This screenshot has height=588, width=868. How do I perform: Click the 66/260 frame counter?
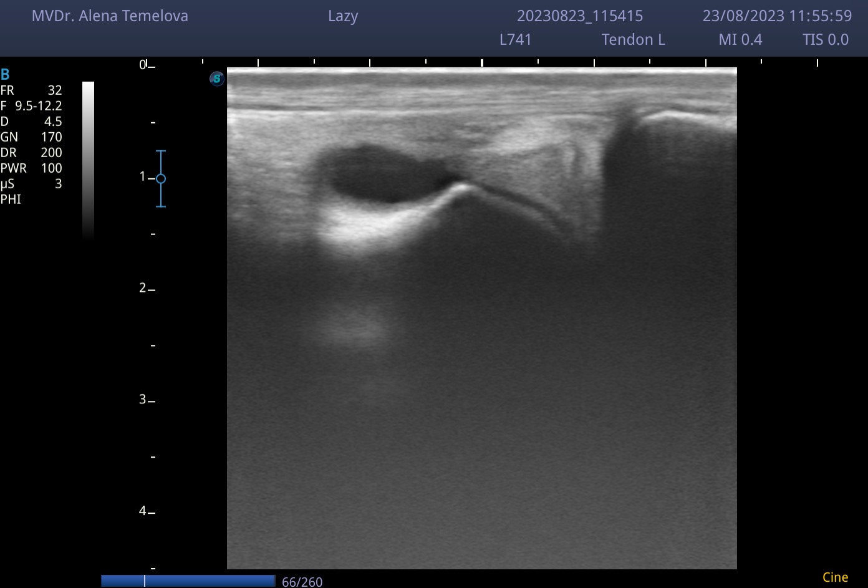click(302, 582)
